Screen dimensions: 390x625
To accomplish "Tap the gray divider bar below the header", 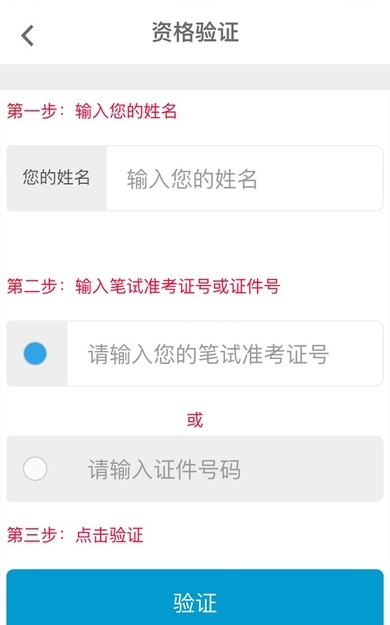I will 195,77.
